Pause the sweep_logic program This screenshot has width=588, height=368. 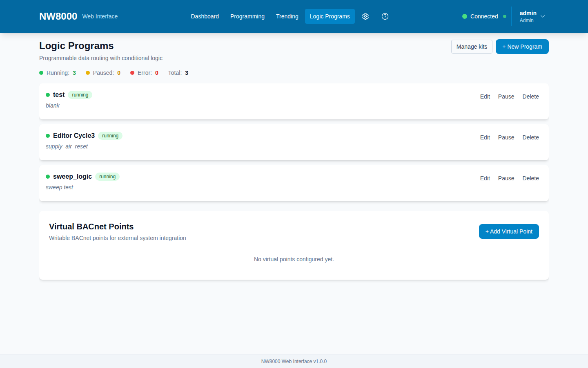[x=506, y=178]
